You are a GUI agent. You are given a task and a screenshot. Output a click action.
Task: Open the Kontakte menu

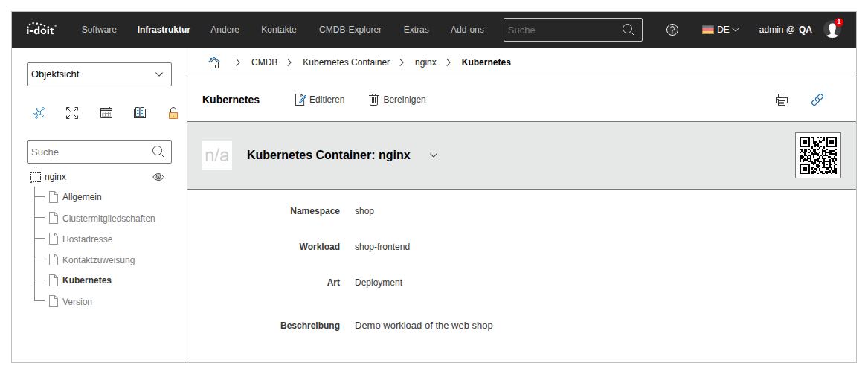pos(279,30)
